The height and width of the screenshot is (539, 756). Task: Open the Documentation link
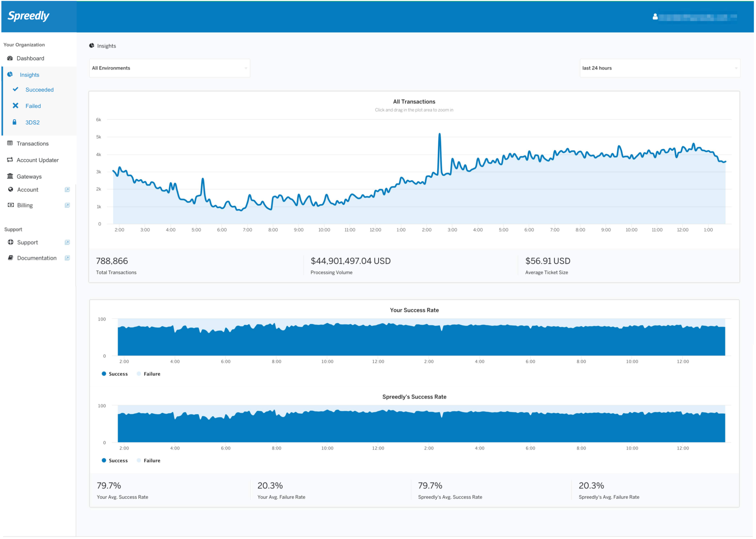pyautogui.click(x=37, y=259)
